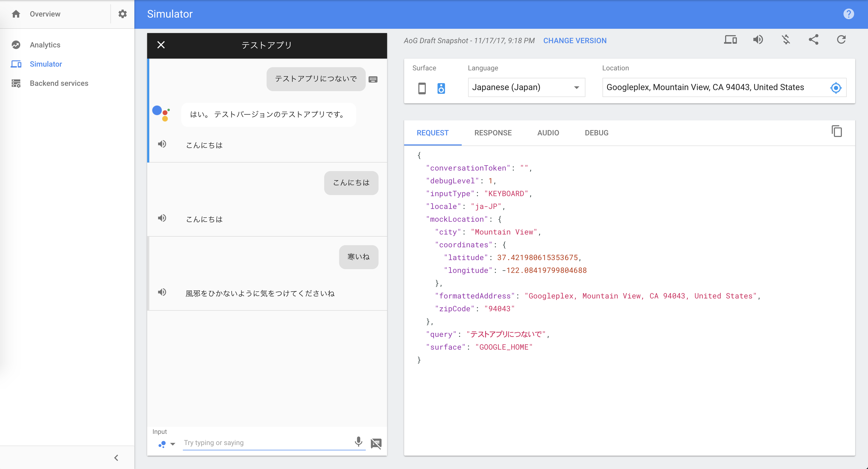Click the chat input field

267,442
